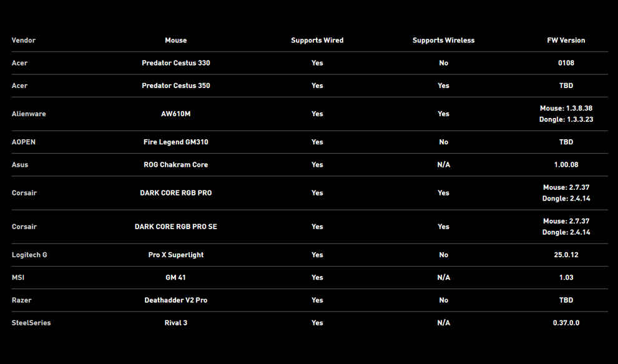Select the Predator Cestus 330 entry
The height and width of the screenshot is (364, 618).
coord(176,63)
